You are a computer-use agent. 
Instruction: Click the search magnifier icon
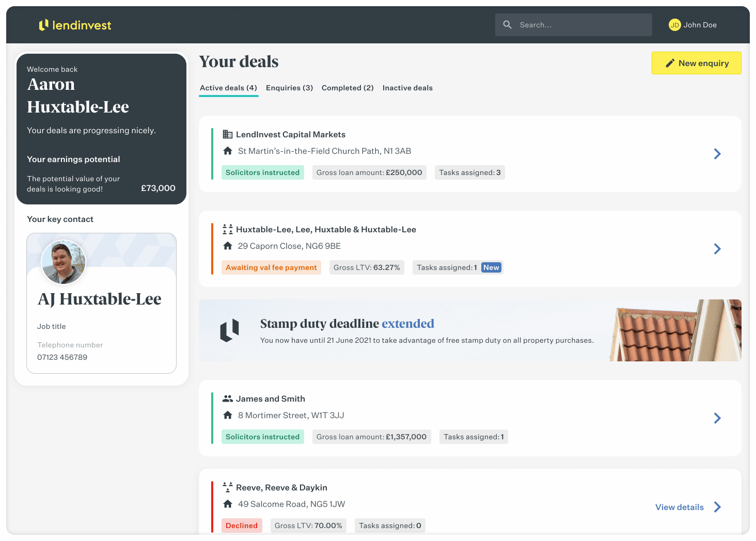click(508, 24)
